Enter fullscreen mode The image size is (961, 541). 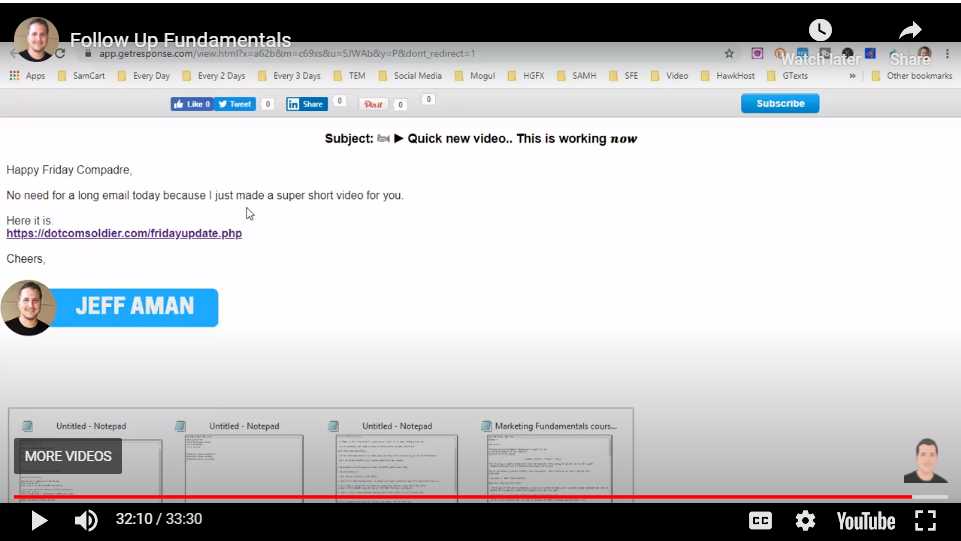pos(925,520)
